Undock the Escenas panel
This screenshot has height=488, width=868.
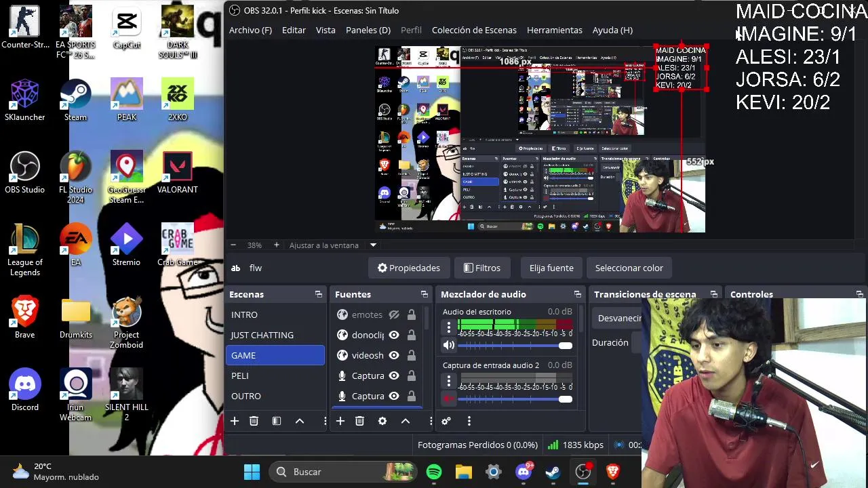pyautogui.click(x=319, y=294)
